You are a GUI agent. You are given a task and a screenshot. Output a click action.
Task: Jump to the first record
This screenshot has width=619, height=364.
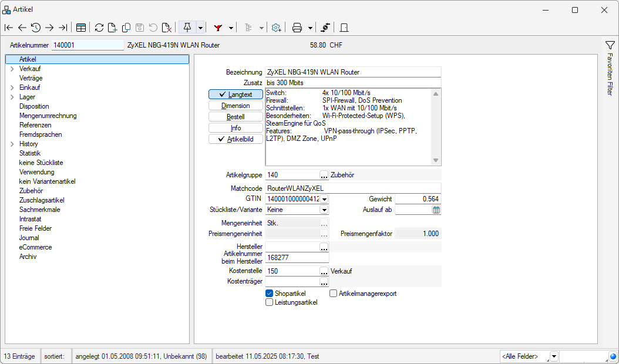point(9,28)
